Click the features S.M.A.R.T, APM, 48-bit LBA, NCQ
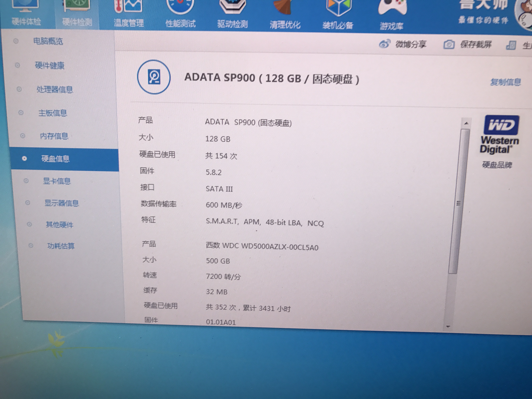This screenshot has height=399, width=532. tap(265, 222)
